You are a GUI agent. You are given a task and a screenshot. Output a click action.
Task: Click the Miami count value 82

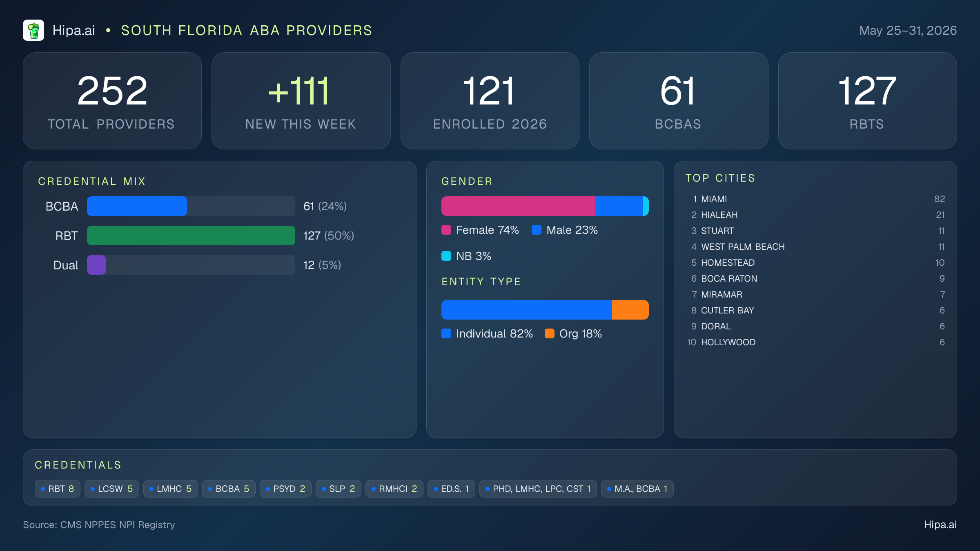940,199
